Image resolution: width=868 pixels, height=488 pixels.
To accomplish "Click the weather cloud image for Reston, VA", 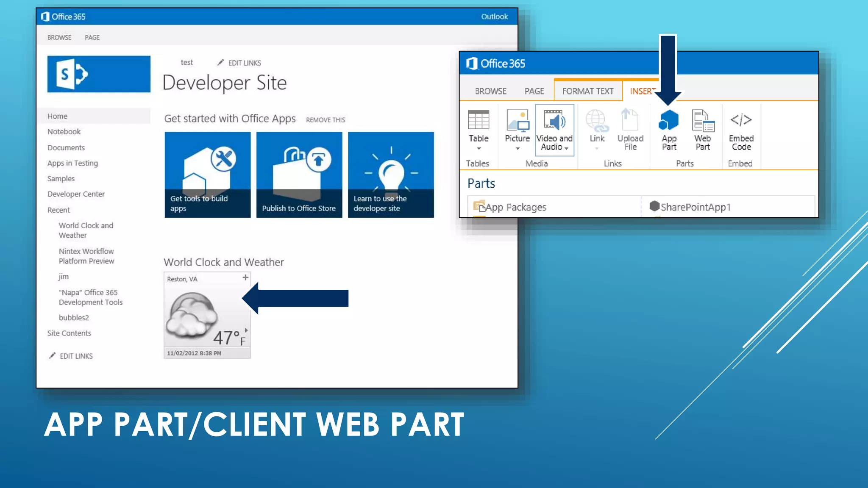I will pos(192,315).
